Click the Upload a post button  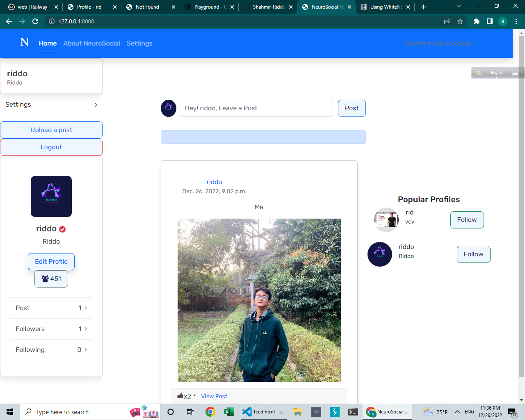point(51,130)
